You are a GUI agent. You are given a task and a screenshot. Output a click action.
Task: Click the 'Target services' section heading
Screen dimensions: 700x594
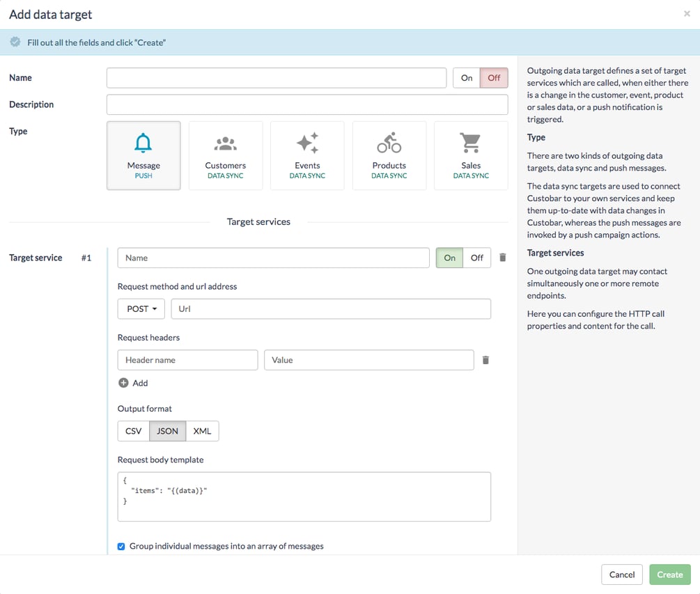click(258, 222)
